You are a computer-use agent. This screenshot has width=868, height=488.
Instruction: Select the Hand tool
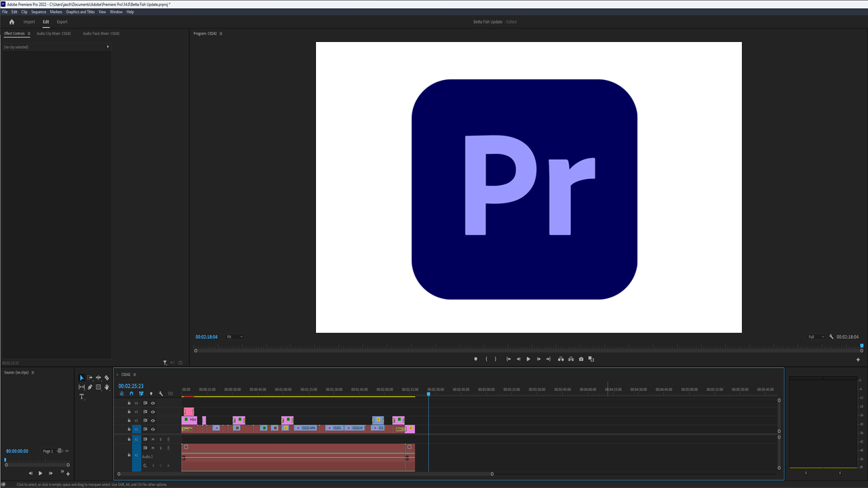coord(106,387)
